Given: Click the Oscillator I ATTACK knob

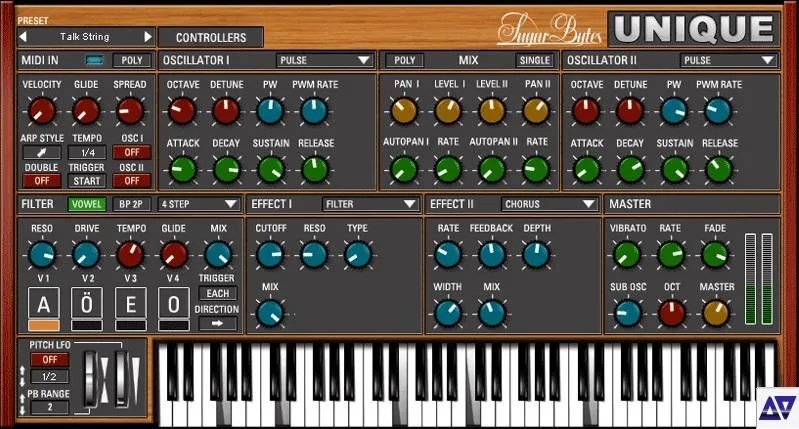Looking at the screenshot, I should [182, 170].
